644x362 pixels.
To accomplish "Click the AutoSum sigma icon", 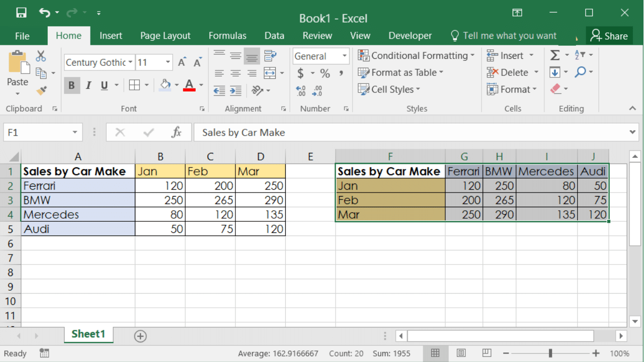I will [x=555, y=55].
